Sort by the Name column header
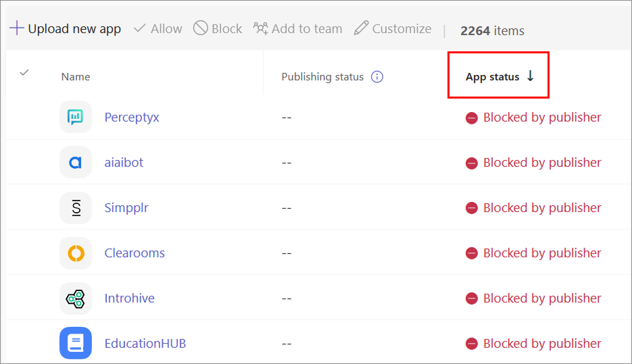This screenshot has height=364, width=632. point(76,77)
